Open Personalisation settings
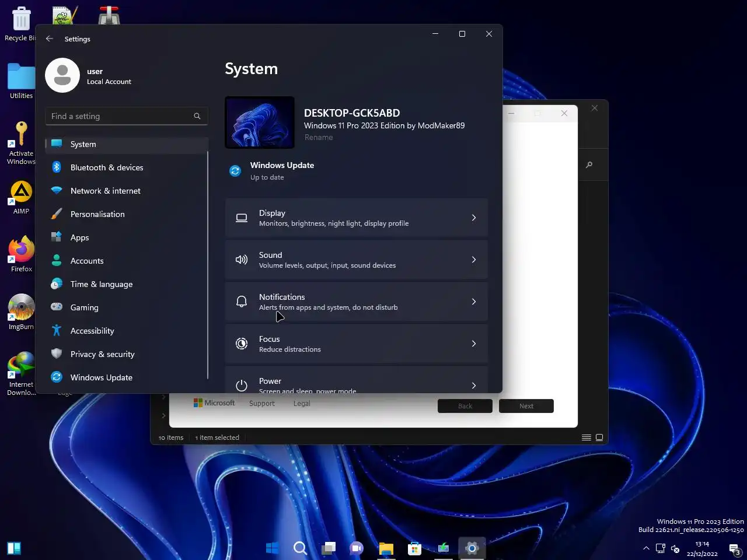The width and height of the screenshot is (747, 560). (127, 214)
